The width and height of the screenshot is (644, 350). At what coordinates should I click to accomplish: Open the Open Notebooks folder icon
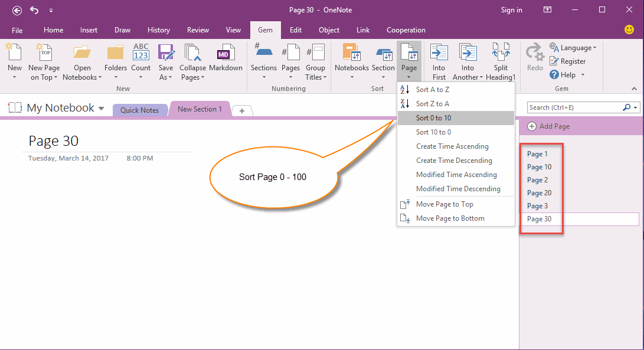pos(82,53)
